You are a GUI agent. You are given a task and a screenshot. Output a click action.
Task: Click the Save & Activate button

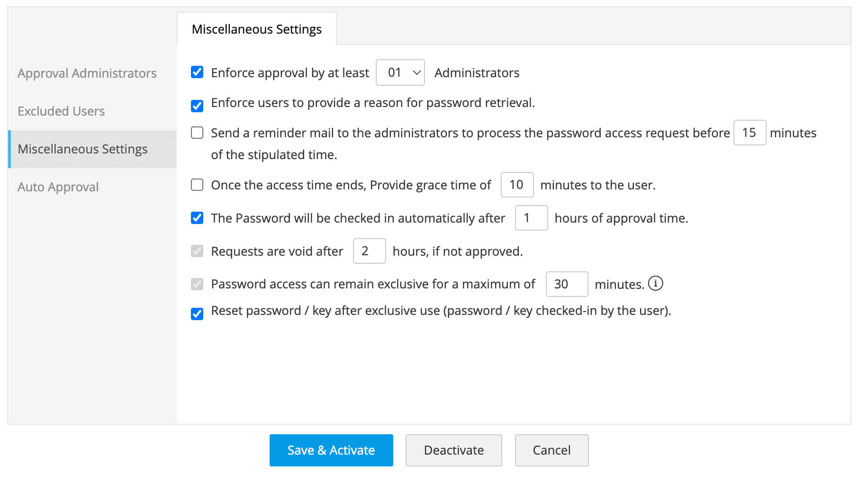point(331,450)
